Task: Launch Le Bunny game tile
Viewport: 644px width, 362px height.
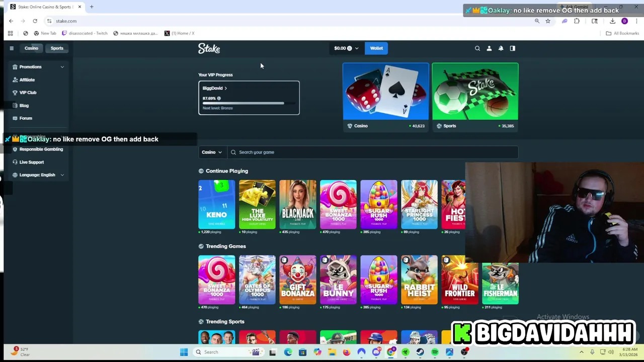Action: [x=338, y=280]
